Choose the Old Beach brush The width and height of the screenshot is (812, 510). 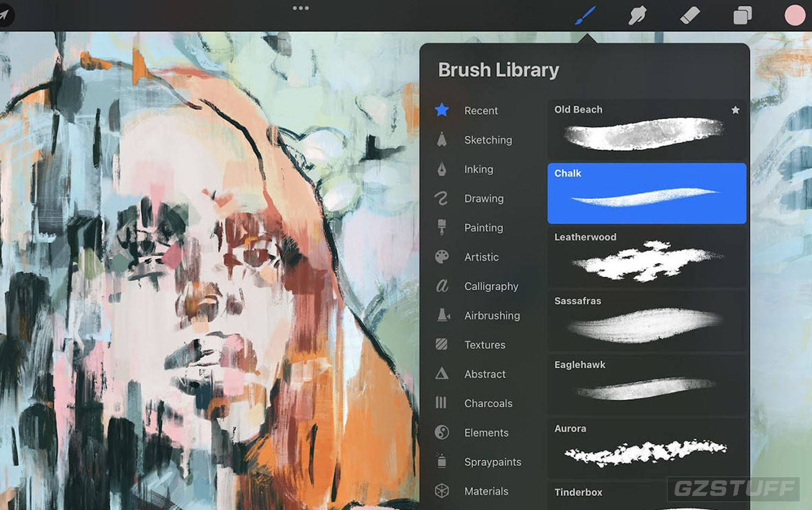647,129
